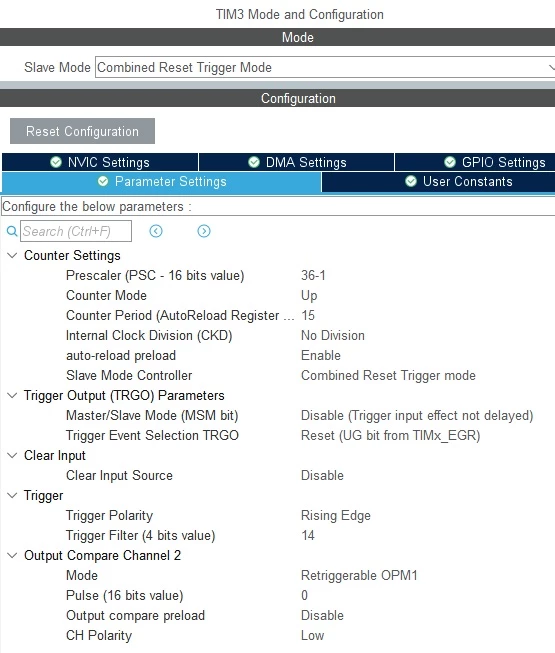The width and height of the screenshot is (555, 653).
Task: Change Counter Mode value Up
Action: (309, 295)
